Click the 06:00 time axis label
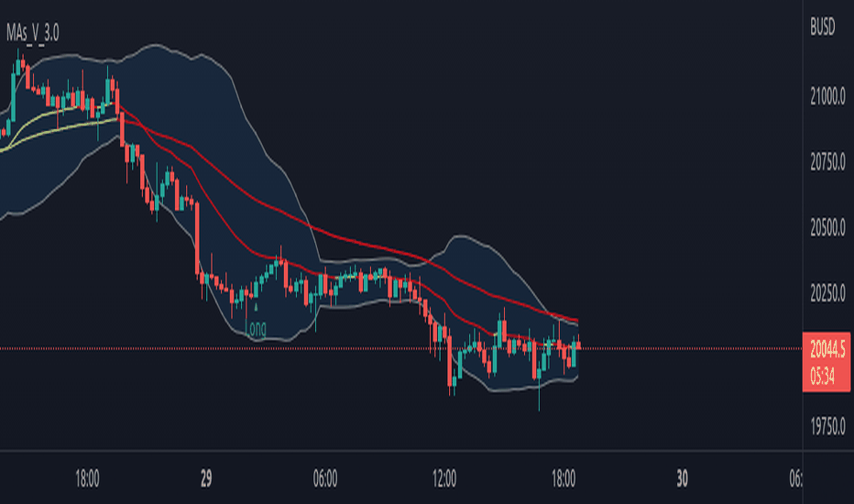This screenshot has height=504, width=854. pyautogui.click(x=325, y=479)
